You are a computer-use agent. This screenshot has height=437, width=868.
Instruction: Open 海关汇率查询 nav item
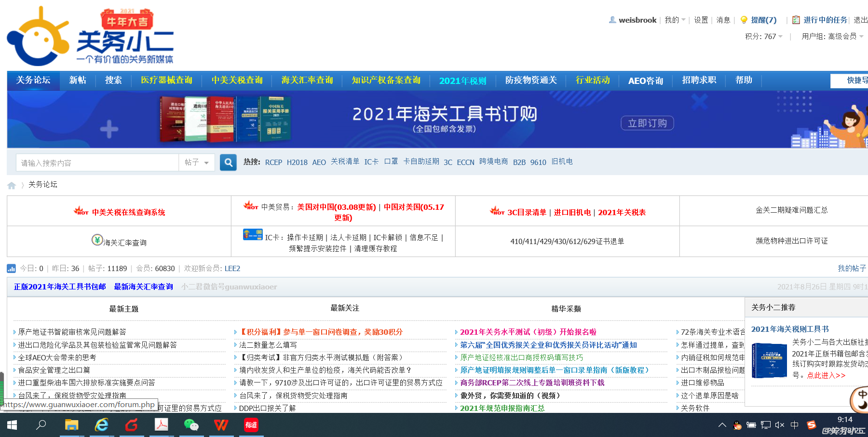307,80
